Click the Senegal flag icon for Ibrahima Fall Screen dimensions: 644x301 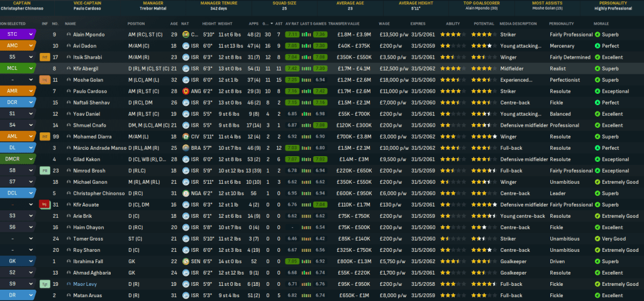click(186, 261)
